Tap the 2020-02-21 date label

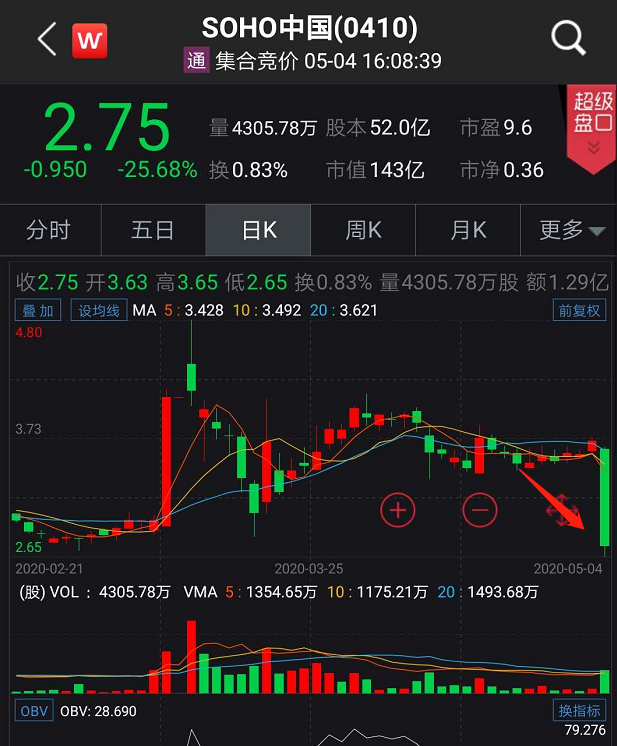tap(49, 569)
